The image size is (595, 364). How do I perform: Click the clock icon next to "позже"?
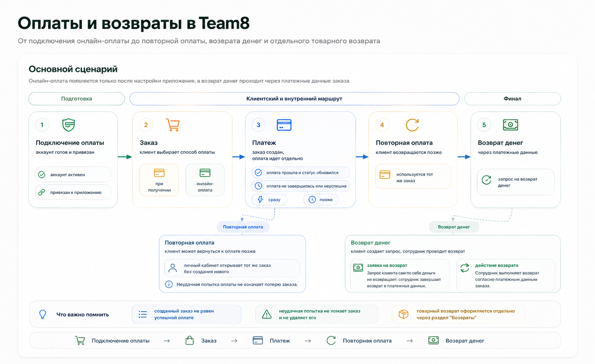tap(312, 200)
